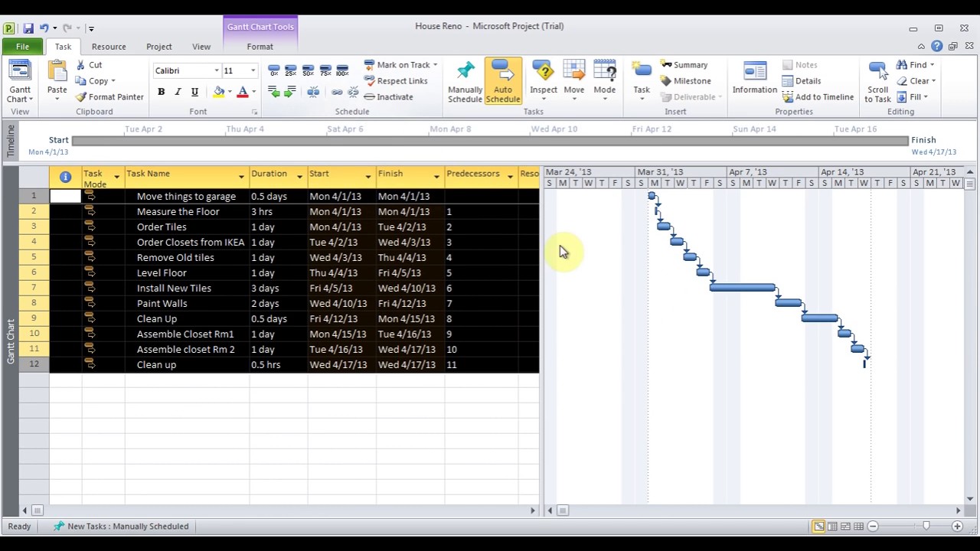Switch to the Resource tab
This screenshot has width=980, height=551.
pyautogui.click(x=109, y=47)
